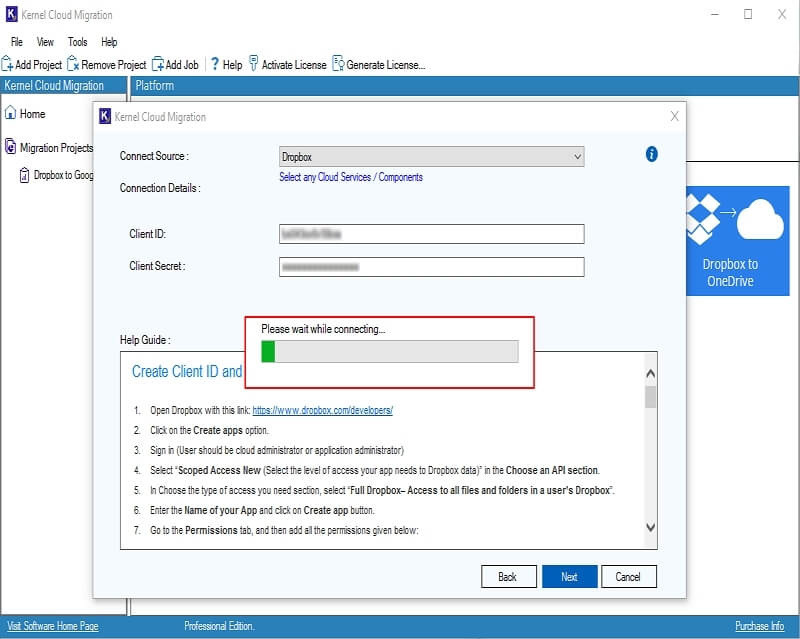Click the Back button
Image resolution: width=800 pixels, height=639 pixels.
[x=508, y=576]
